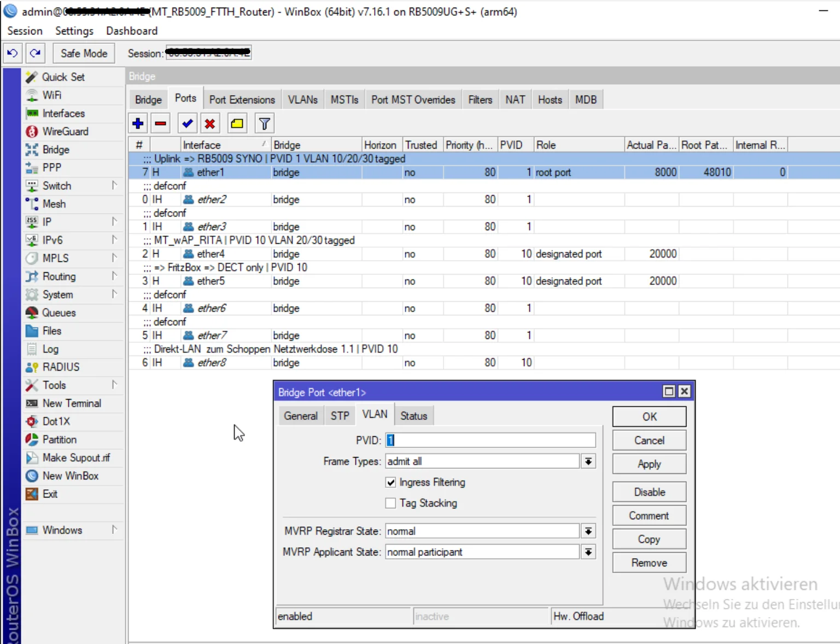Switch to the MSTIs tab
This screenshot has width=840, height=644.
pyautogui.click(x=345, y=99)
